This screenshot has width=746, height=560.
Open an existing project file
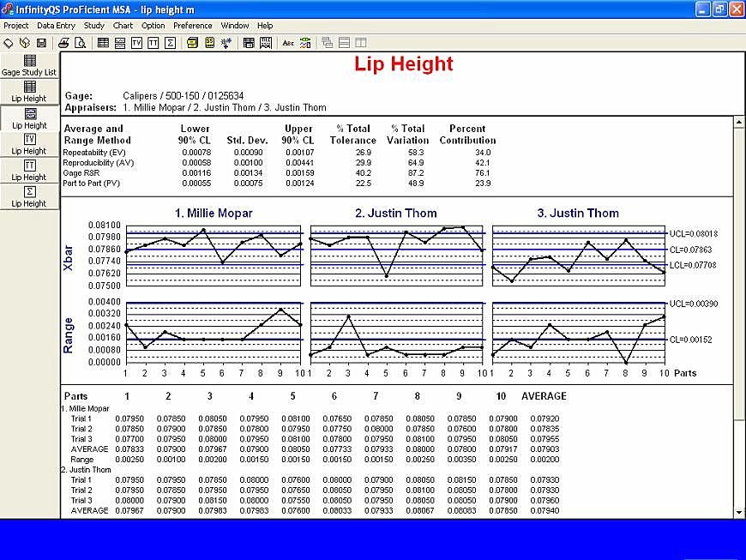point(25,43)
